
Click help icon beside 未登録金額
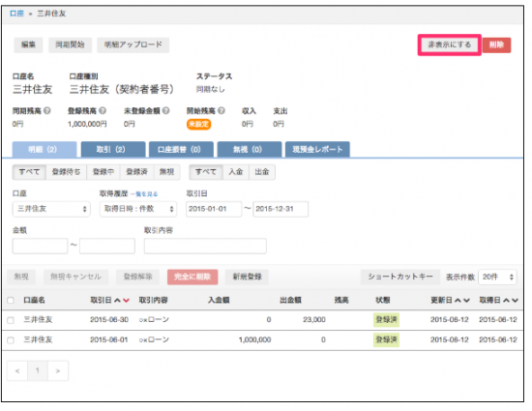165,110
